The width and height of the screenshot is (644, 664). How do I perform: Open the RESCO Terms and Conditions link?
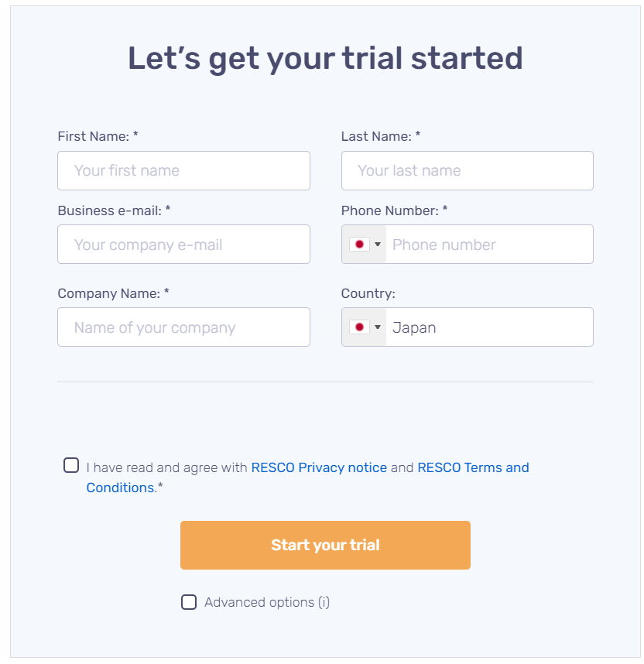point(473,467)
